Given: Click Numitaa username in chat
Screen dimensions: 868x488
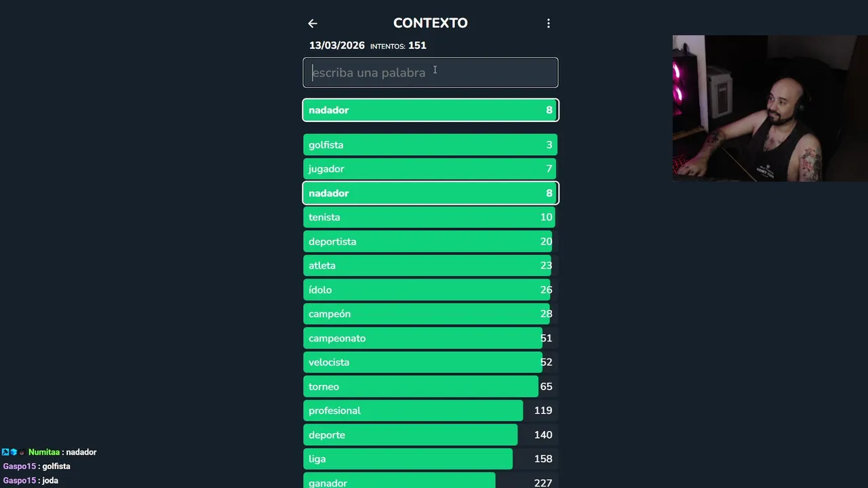Looking at the screenshot, I should click(x=44, y=452).
